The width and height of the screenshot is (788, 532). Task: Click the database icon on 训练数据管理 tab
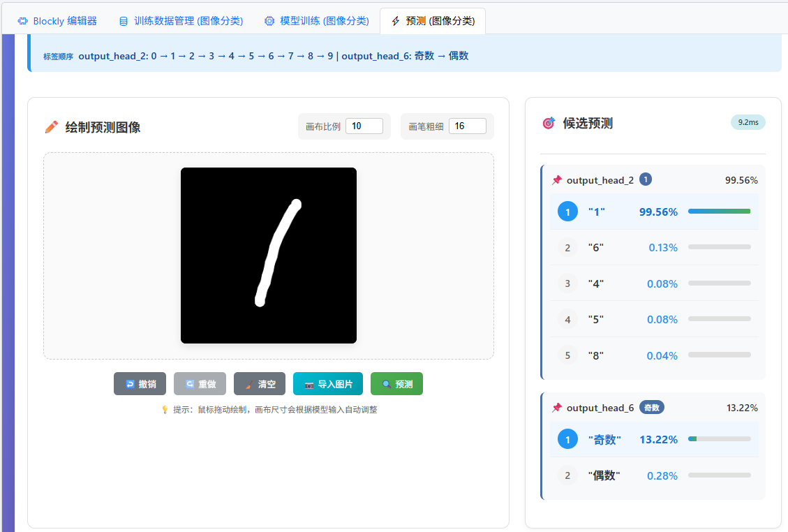click(123, 21)
